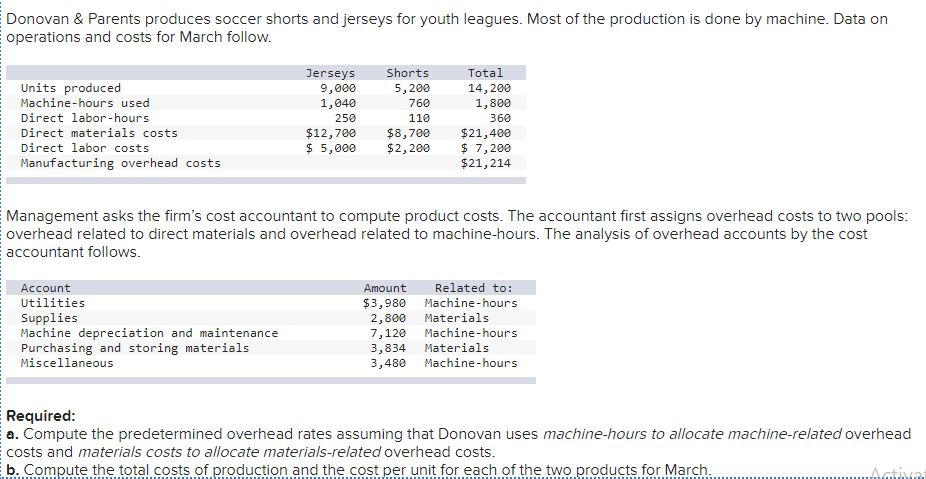Click purchasing and storing amount 3,834
Screen dimensions: 926x479
coord(389,348)
